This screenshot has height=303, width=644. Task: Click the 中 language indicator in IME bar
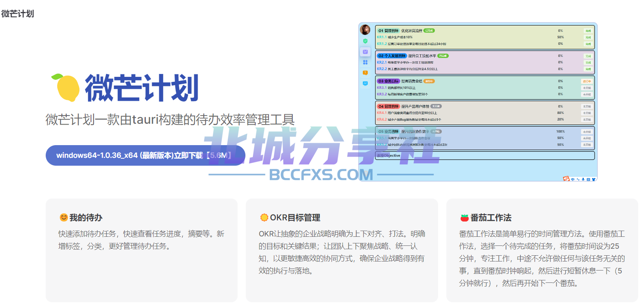pos(573,179)
